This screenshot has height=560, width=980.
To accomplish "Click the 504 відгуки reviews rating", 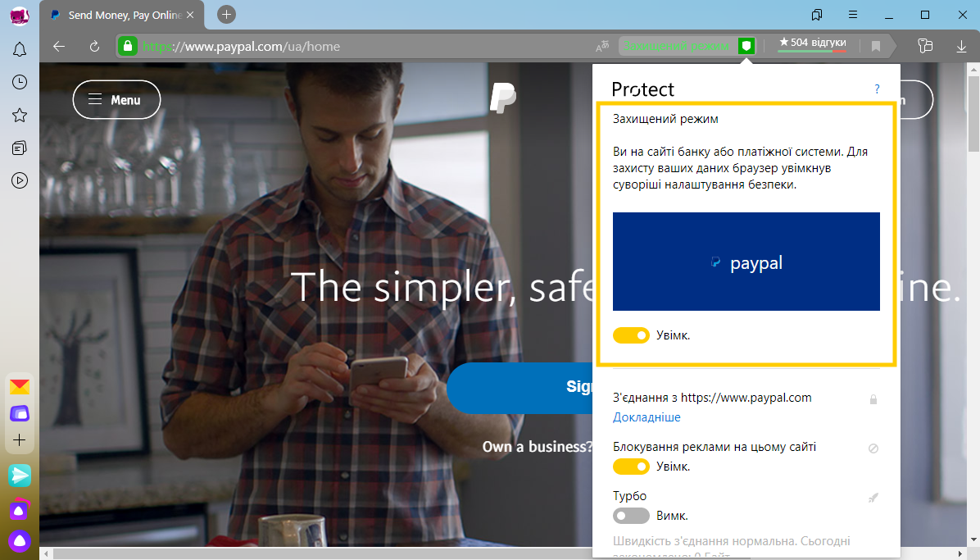I will tap(813, 43).
